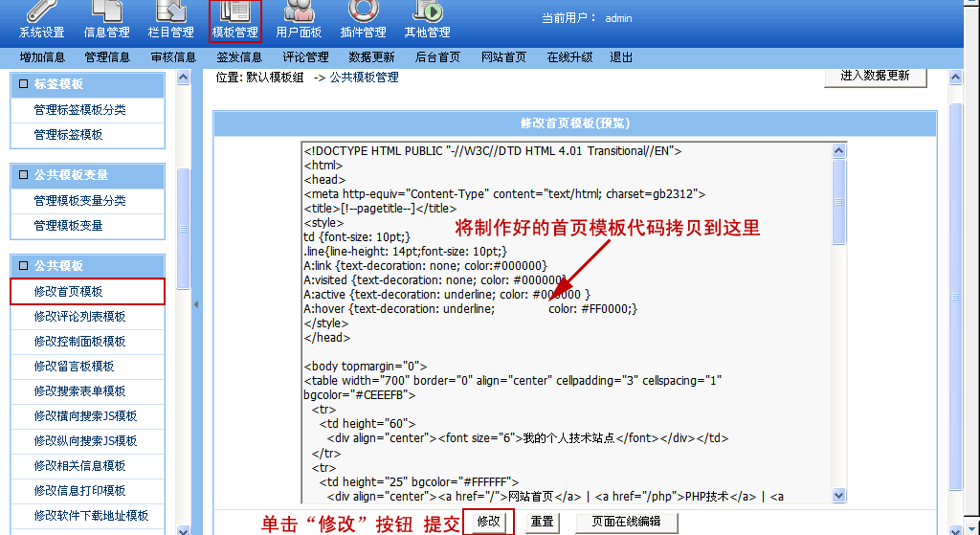Click the 进入数据更新 button
The image size is (980, 535).
[875, 77]
